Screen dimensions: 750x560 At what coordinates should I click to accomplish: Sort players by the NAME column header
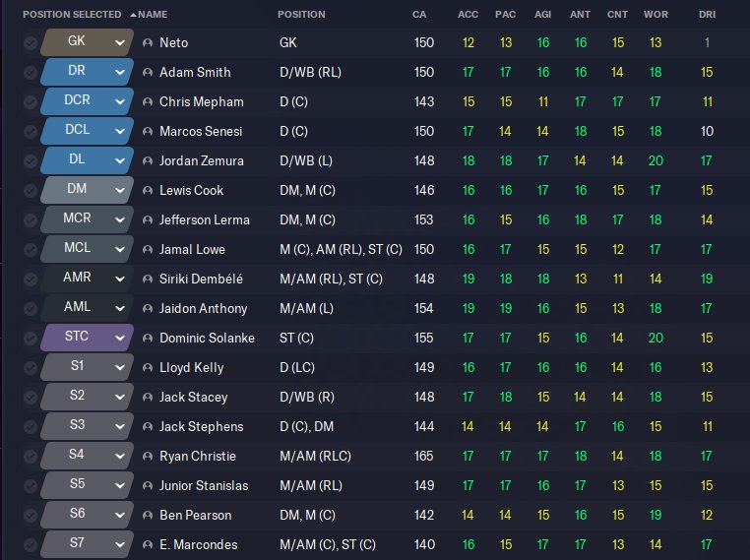(x=153, y=15)
